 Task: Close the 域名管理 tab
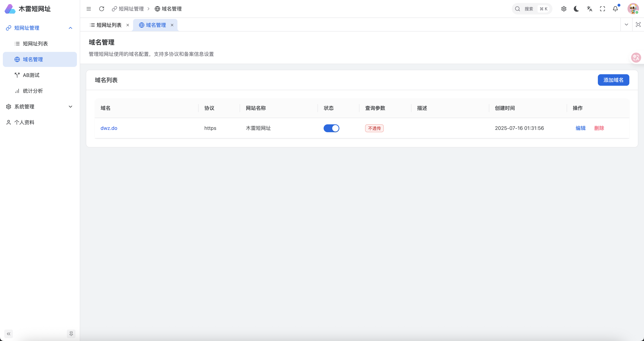tap(172, 25)
